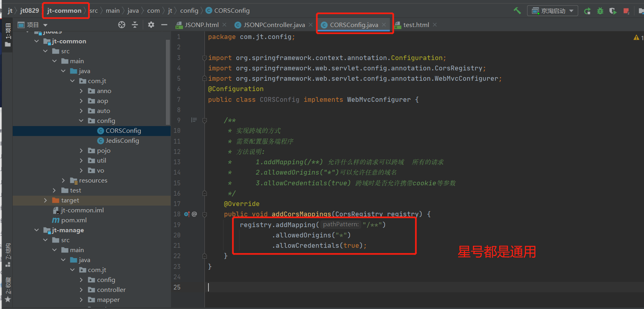Click the jt-common breadcrumb in the navigation bar

click(x=64, y=11)
